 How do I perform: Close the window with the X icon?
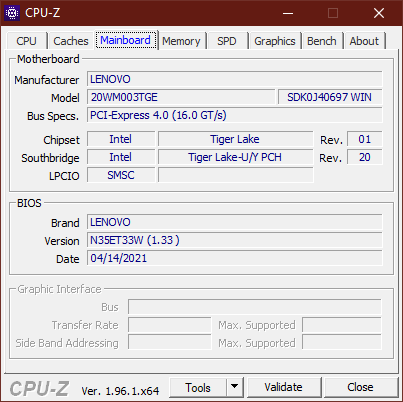379,13
